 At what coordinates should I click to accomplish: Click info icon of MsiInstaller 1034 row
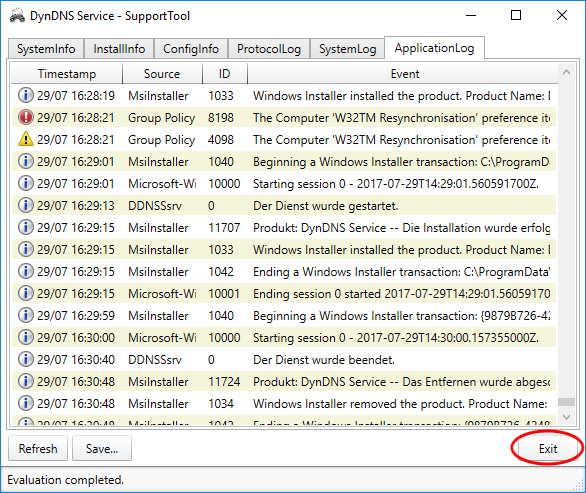(26, 403)
